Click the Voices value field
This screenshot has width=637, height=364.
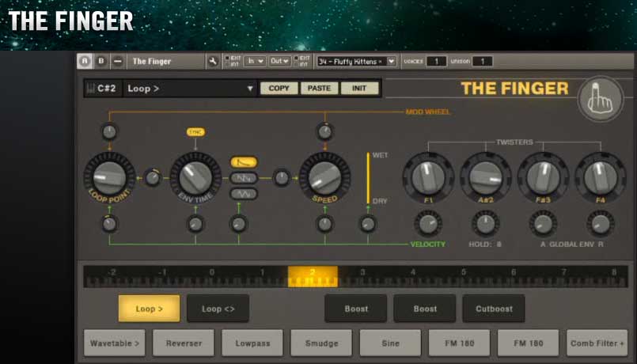(x=437, y=62)
